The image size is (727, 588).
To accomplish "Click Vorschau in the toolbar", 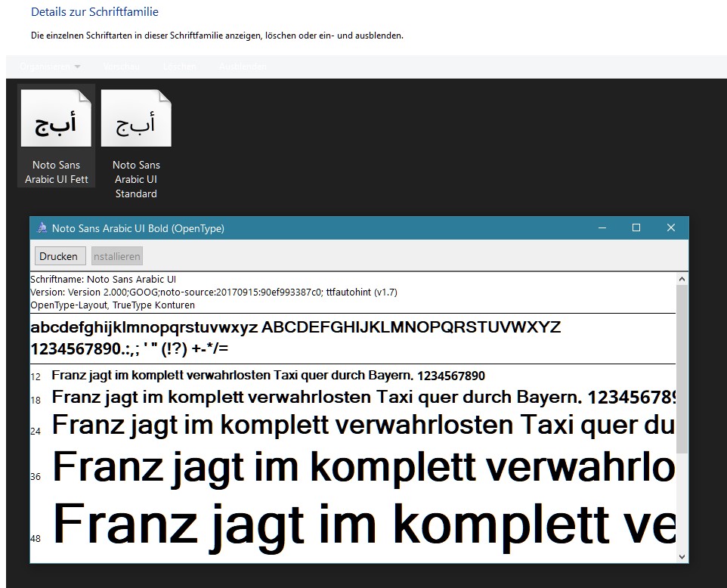I will tap(121, 67).
